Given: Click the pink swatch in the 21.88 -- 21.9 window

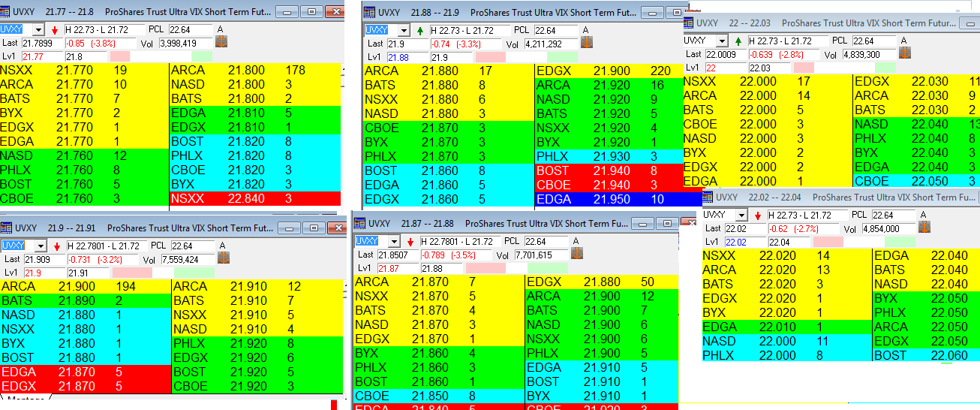Looking at the screenshot, I should click(490, 57).
